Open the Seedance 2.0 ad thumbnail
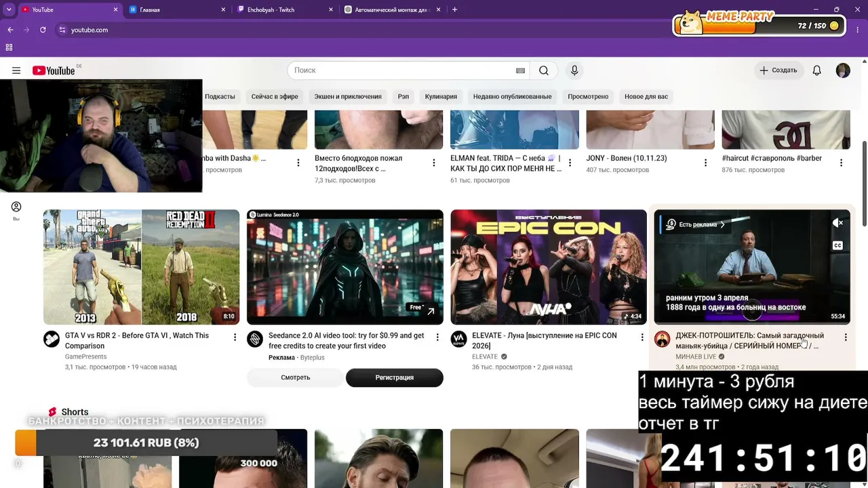The width and height of the screenshot is (868, 488). (345, 267)
